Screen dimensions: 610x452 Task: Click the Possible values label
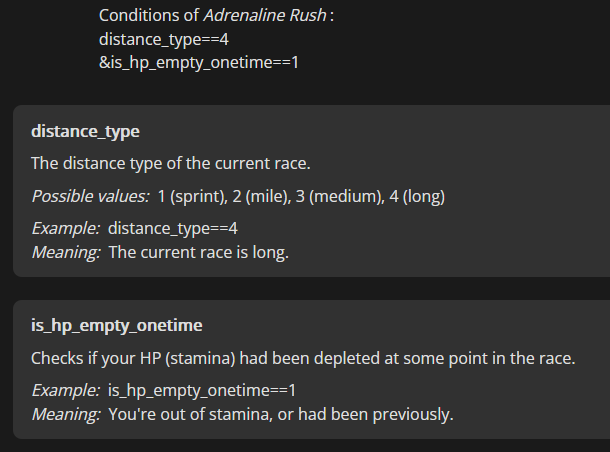click(x=90, y=196)
